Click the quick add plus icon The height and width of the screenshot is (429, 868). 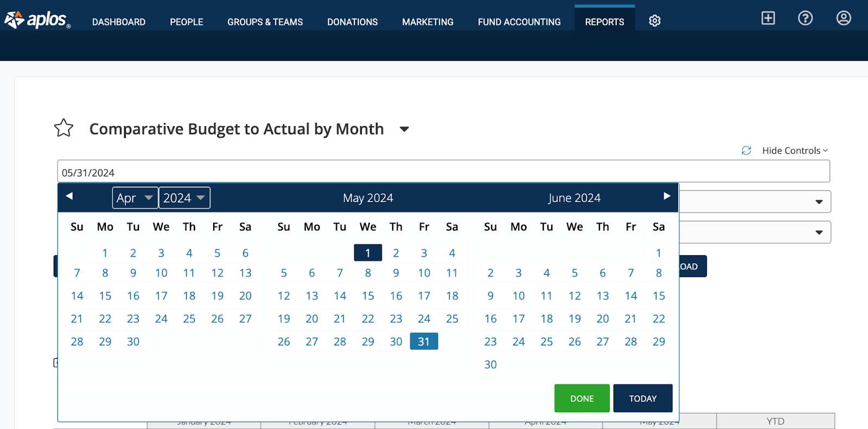coord(768,18)
